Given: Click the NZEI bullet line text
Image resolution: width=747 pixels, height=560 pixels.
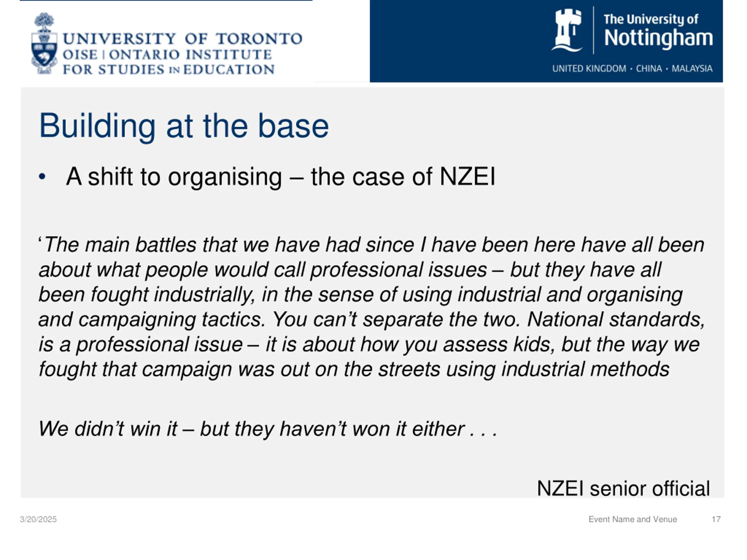Looking at the screenshot, I should 280,176.
